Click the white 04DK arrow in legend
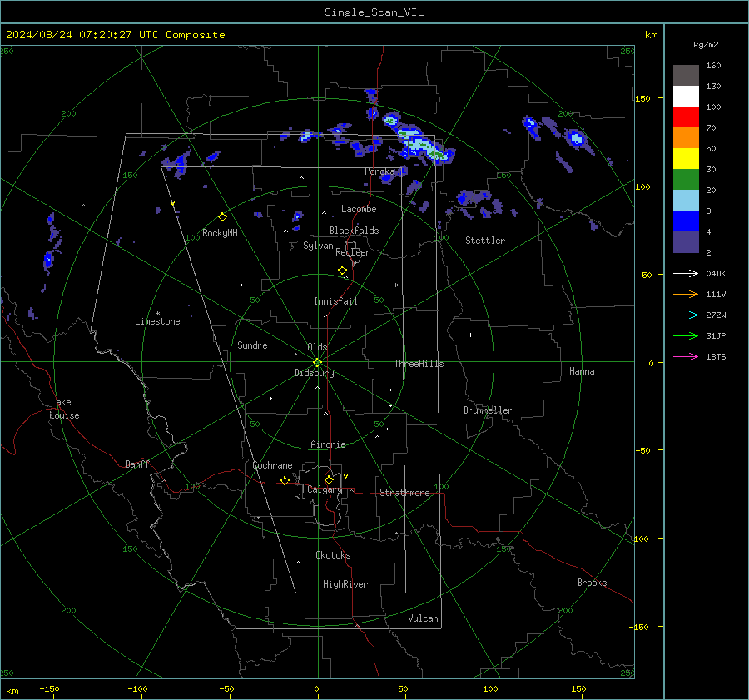 686,273
